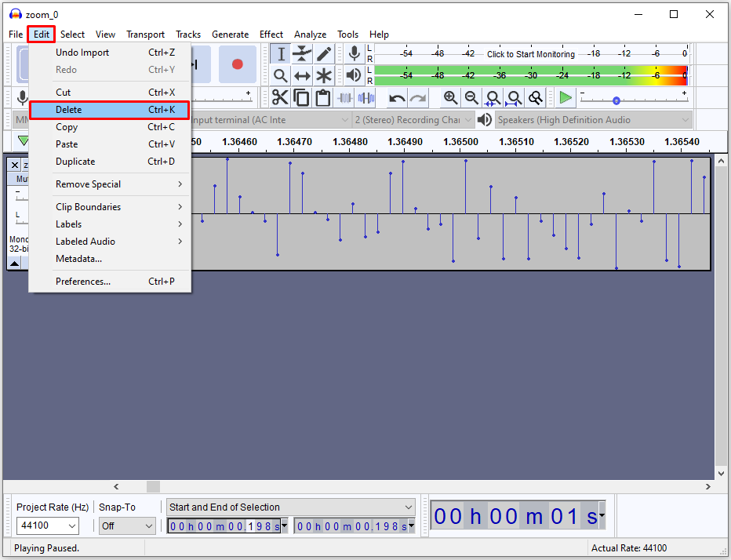Viewport: 731px width, 560px height.
Task: Select the Envelope tool in toolbar
Action: click(302, 53)
